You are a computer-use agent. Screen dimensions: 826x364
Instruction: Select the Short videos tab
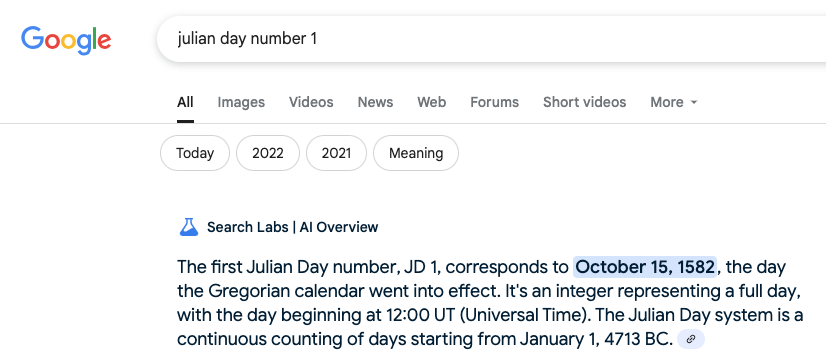click(x=584, y=102)
